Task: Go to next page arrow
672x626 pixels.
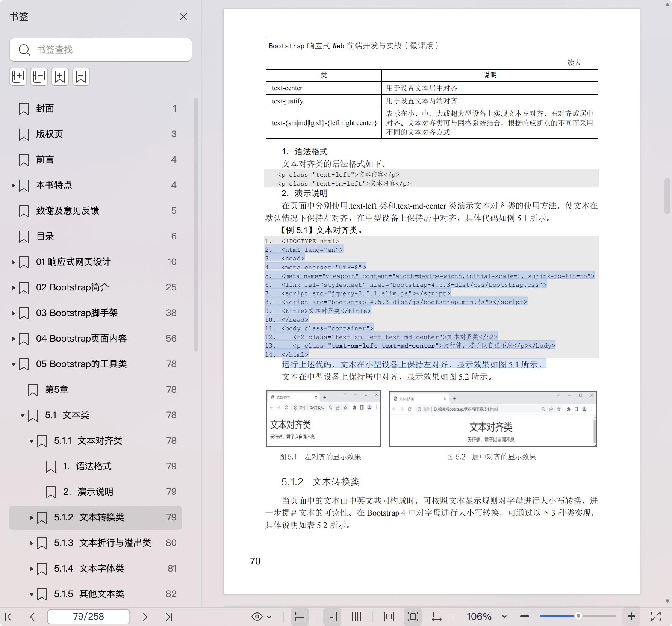Action: 145,617
